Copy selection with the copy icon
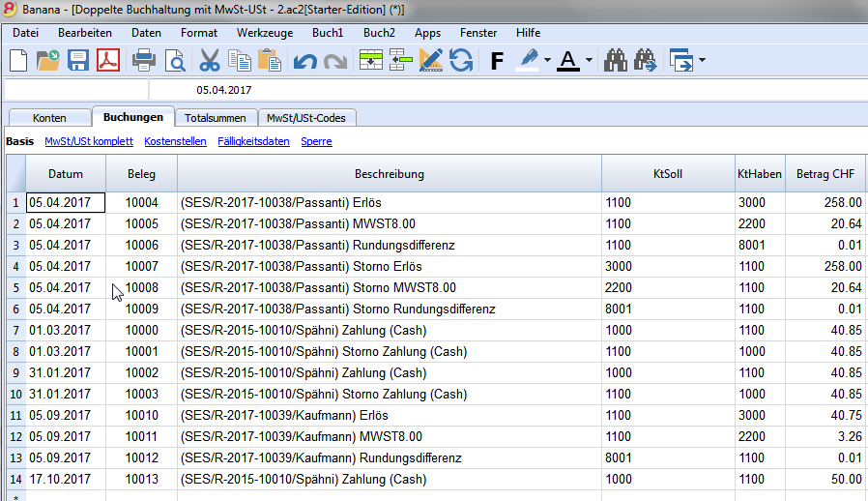The image size is (868, 501). (x=240, y=60)
